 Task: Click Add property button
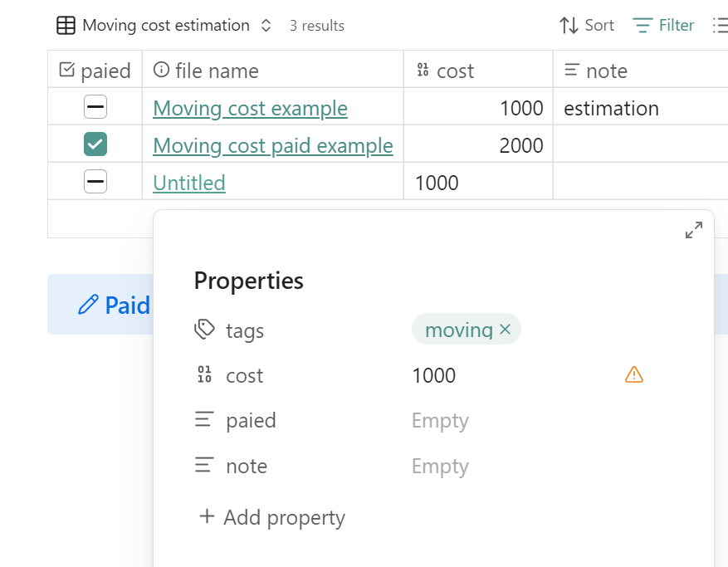pyautogui.click(x=272, y=517)
